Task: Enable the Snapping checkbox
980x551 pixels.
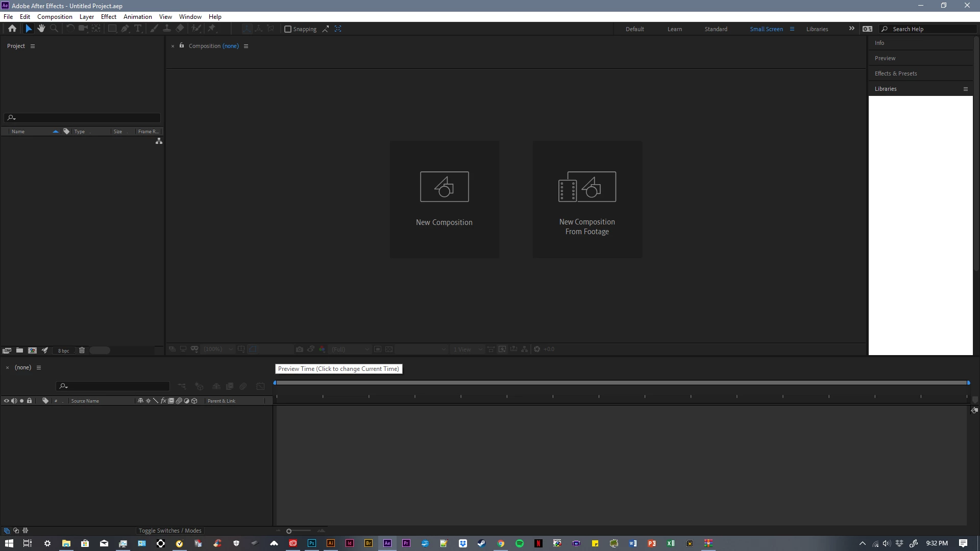Action: coord(288,29)
